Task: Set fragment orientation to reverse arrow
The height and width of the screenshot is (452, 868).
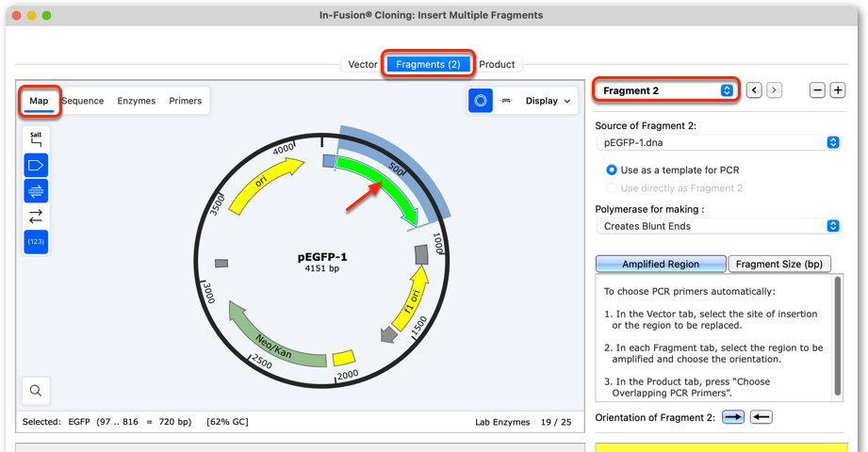Action: click(762, 417)
